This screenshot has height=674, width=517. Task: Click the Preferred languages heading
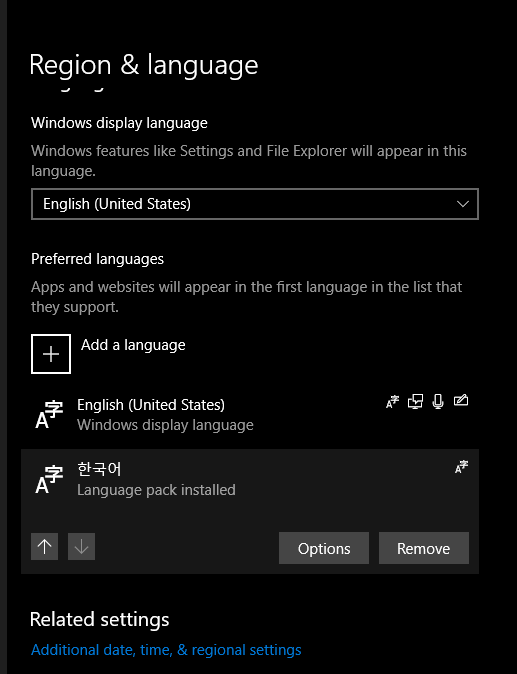coord(97,259)
